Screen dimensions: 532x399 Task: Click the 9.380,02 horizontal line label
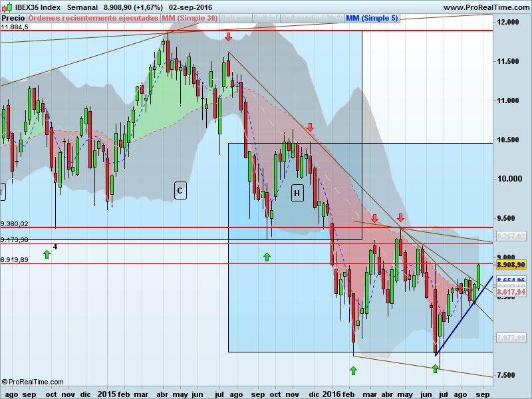click(14, 223)
